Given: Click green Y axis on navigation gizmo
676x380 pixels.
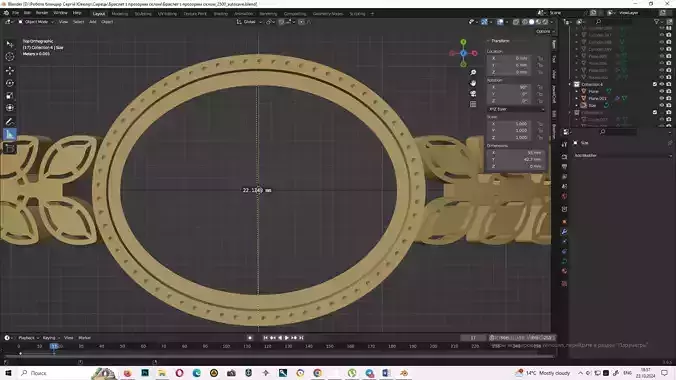Looking at the screenshot, I should point(463,42).
